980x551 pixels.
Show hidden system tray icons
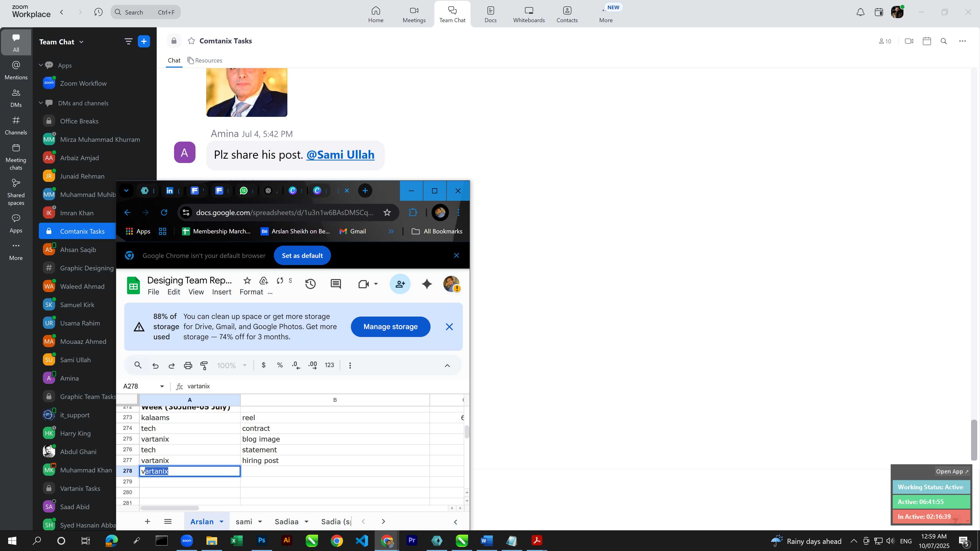click(853, 541)
